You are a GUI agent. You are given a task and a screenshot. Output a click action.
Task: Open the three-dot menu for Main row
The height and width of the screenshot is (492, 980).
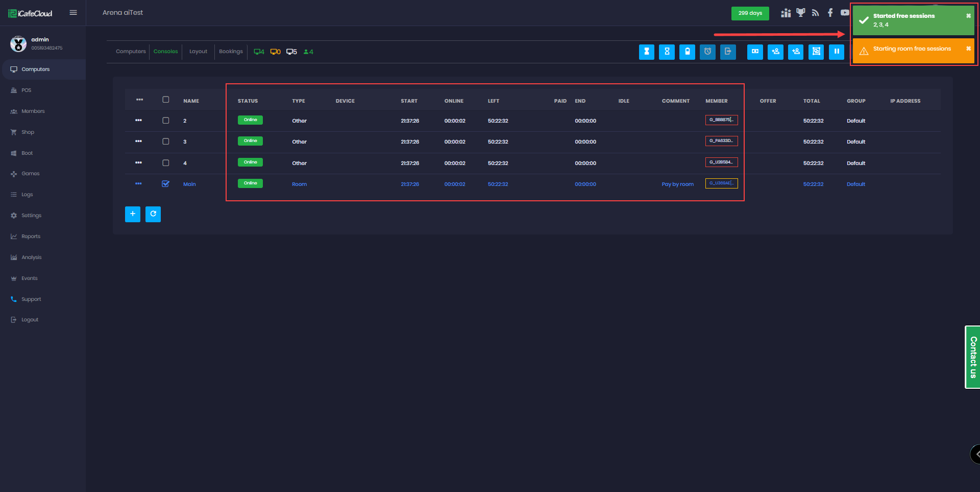(x=138, y=184)
